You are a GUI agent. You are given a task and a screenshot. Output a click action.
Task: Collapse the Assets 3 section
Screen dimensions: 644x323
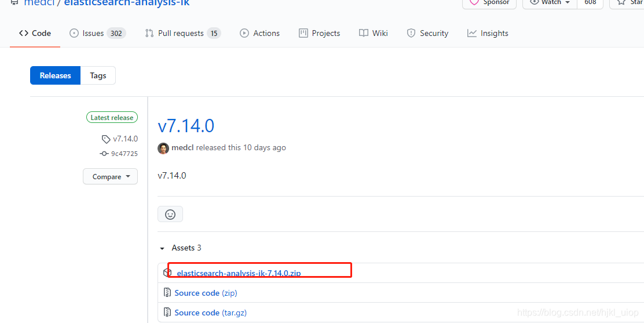[181, 248]
